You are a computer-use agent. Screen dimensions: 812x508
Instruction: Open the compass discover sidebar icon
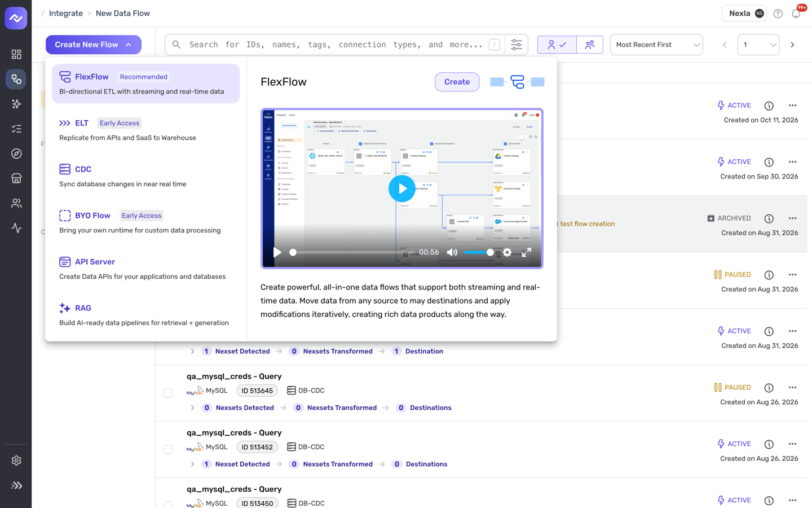pyautogui.click(x=16, y=154)
